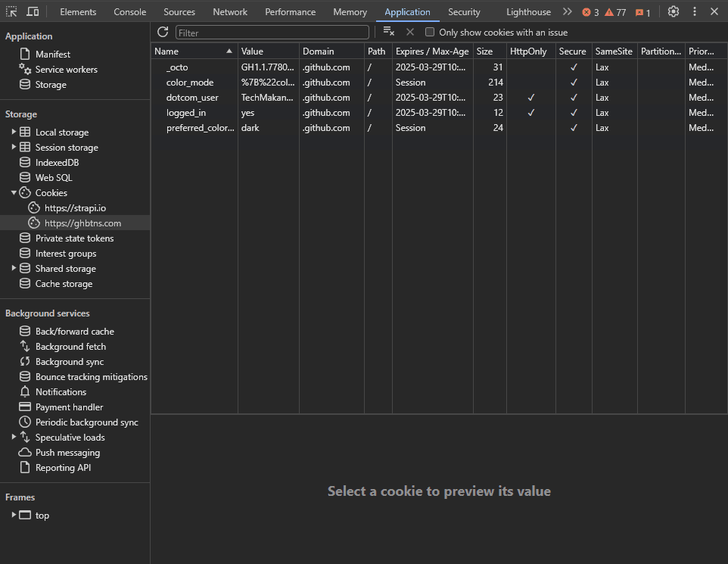Expand the Local storage tree item
The width and height of the screenshot is (728, 564).
(x=14, y=132)
